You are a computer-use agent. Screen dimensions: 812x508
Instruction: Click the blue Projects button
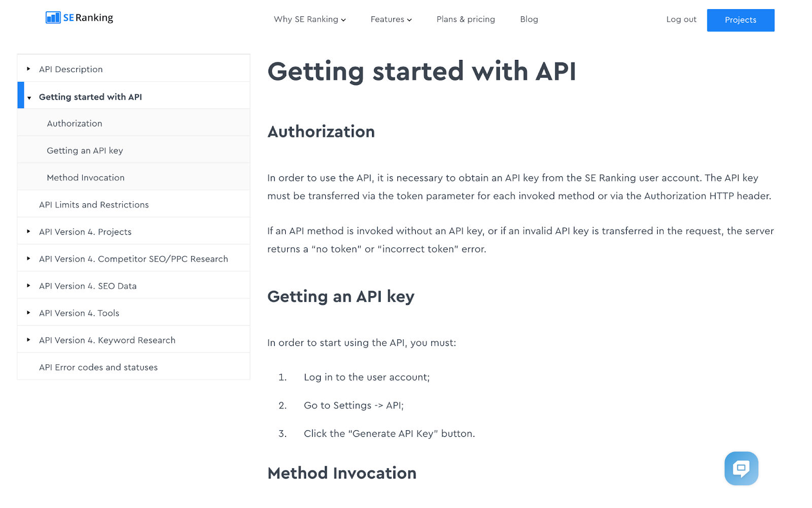(x=740, y=20)
